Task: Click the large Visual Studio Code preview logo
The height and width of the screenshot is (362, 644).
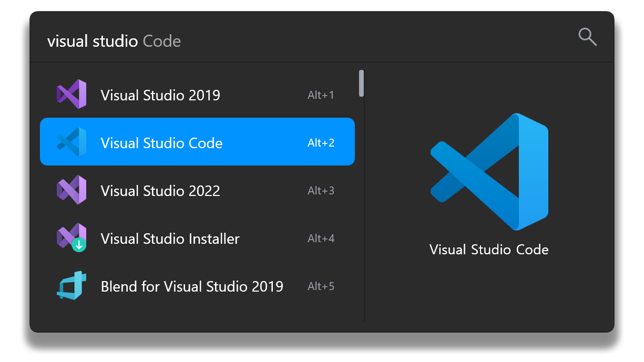Action: click(x=489, y=171)
